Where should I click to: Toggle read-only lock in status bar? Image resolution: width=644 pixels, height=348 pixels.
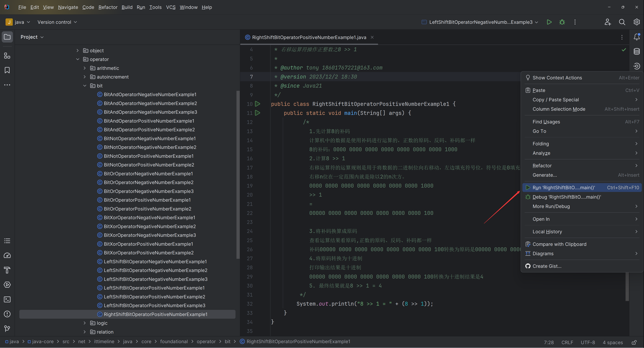pyautogui.click(x=634, y=342)
